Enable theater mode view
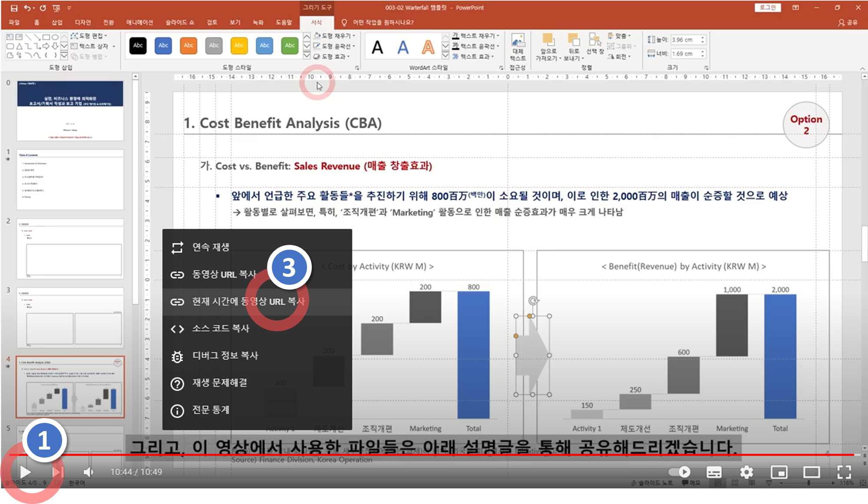This screenshot has height=504, width=868. pos(811,472)
